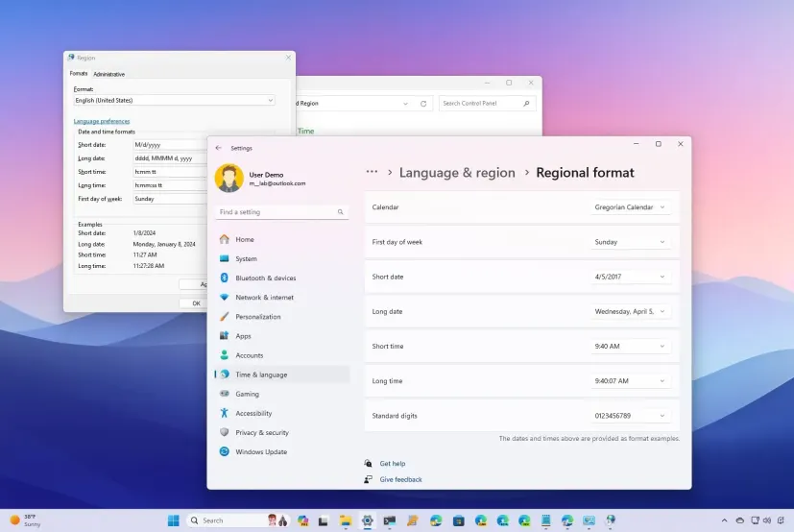Expand Long date dropdown in Settings
Screen dimensions: 794x532
pos(631,311)
